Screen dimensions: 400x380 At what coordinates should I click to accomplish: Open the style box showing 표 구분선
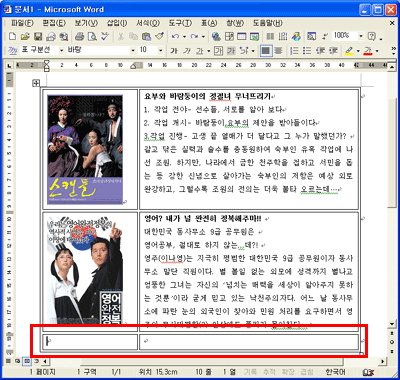pos(42,50)
